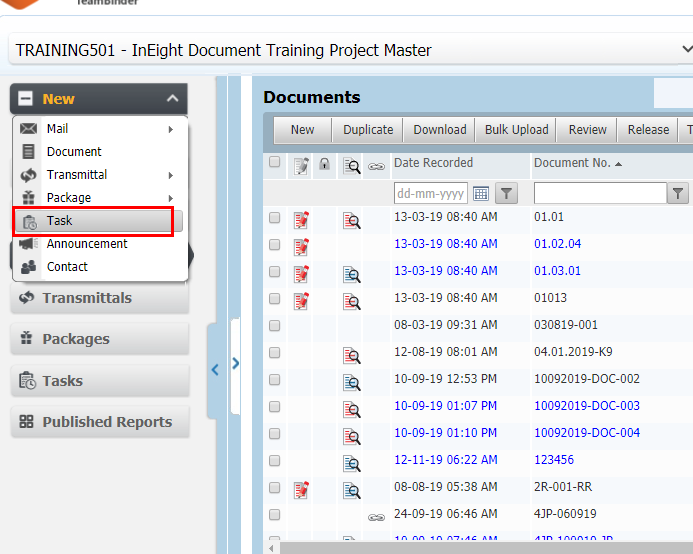The width and height of the screenshot is (693, 554).
Task: Click the markup icon for document 01.01
Action: 301,220
